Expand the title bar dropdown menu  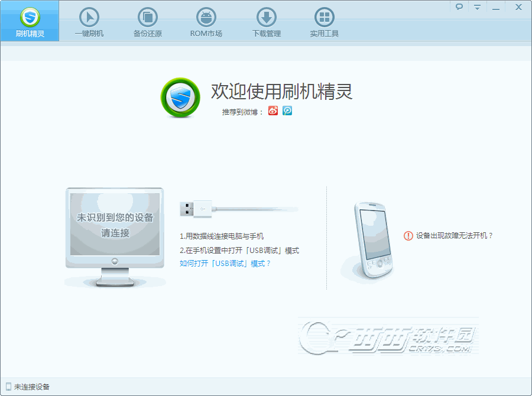(477, 7)
